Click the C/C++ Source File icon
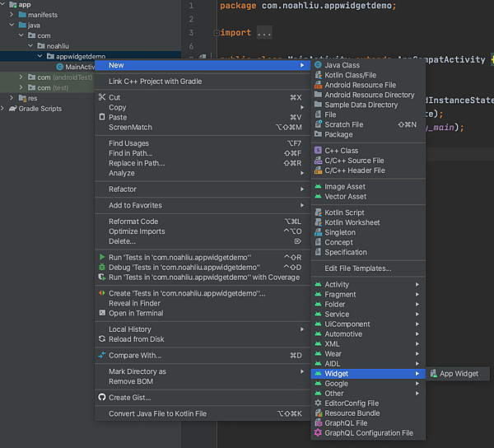494x448 pixels. click(x=318, y=161)
